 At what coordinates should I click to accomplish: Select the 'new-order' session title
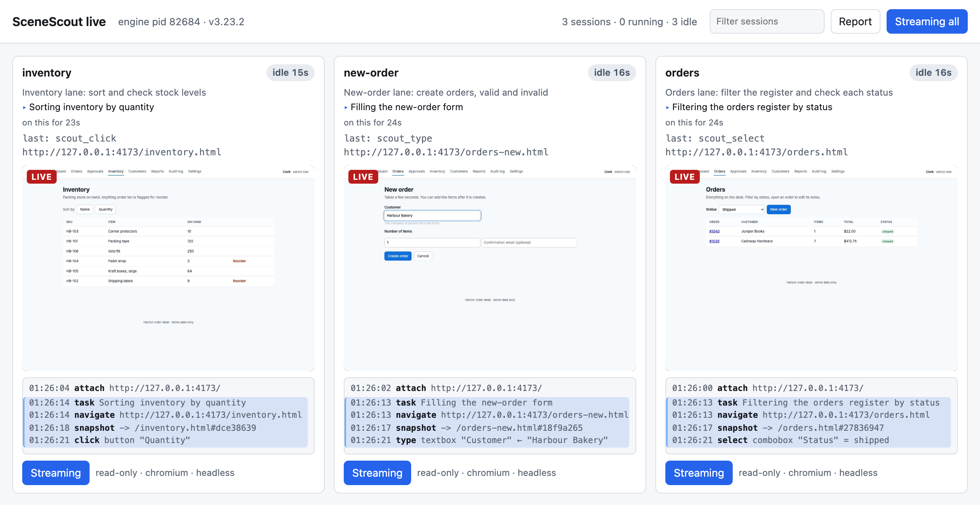point(371,73)
